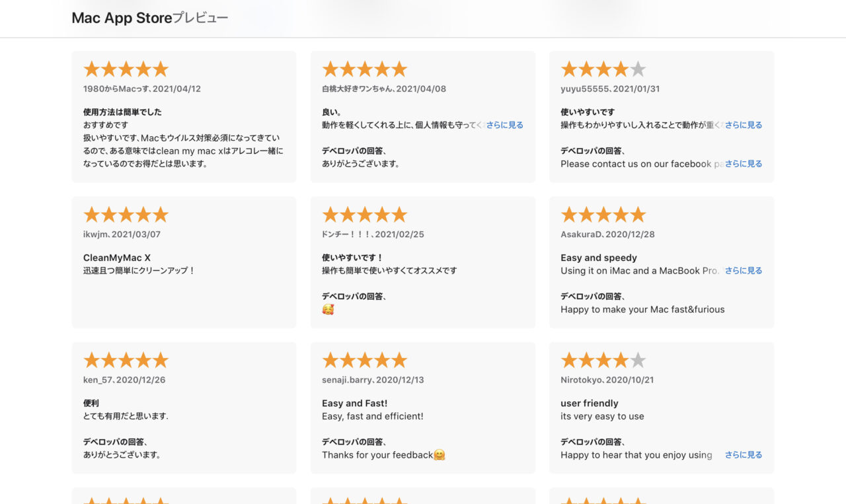The image size is (846, 504).
Task: Click the Mac App Storeプレビュー header link
Action: pos(149,17)
